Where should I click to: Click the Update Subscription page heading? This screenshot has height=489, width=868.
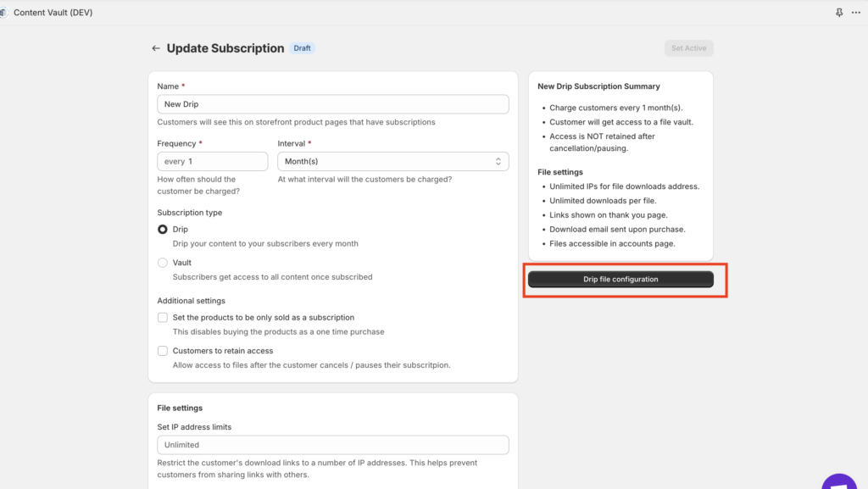pyautogui.click(x=225, y=48)
